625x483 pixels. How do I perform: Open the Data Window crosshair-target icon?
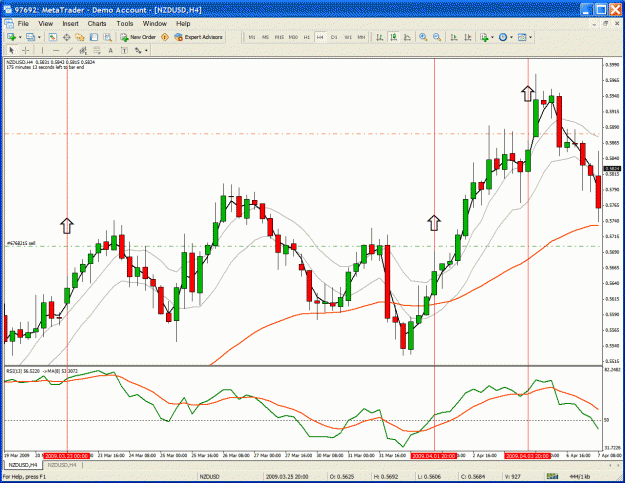point(67,37)
